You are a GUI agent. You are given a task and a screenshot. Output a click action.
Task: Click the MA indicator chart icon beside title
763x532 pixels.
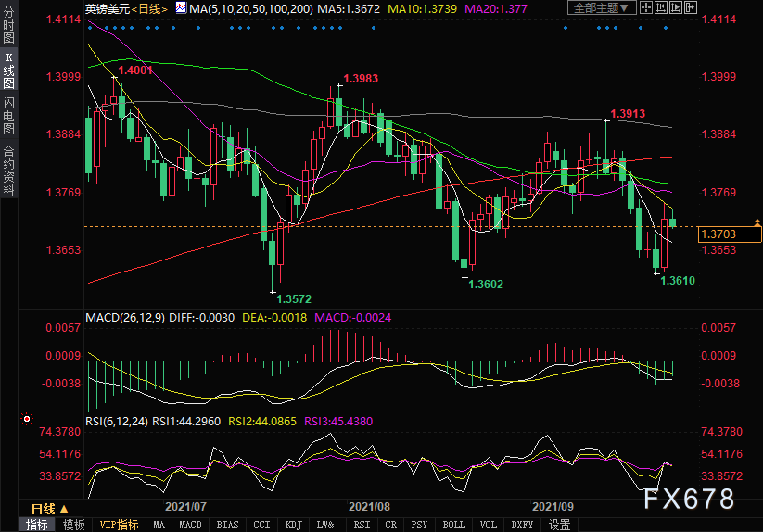pos(181,7)
